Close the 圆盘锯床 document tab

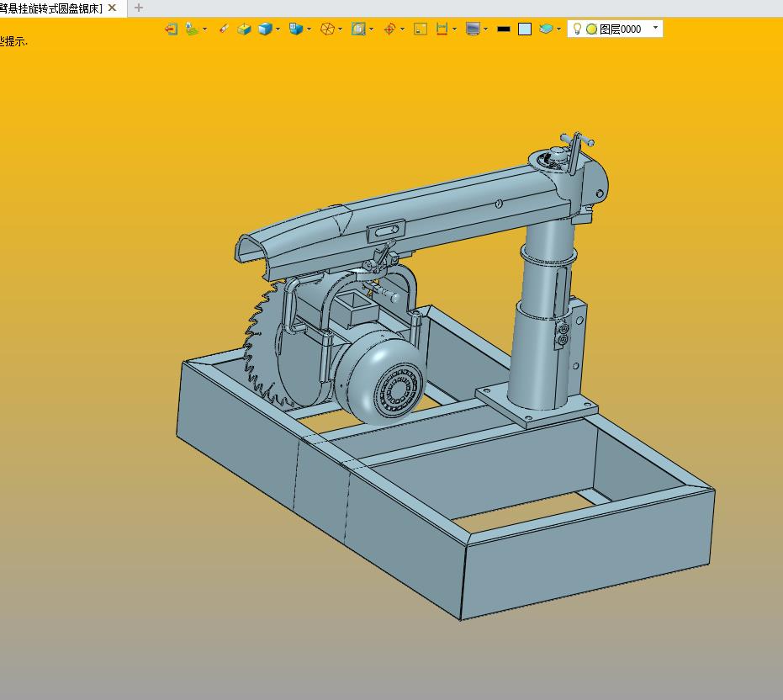113,8
